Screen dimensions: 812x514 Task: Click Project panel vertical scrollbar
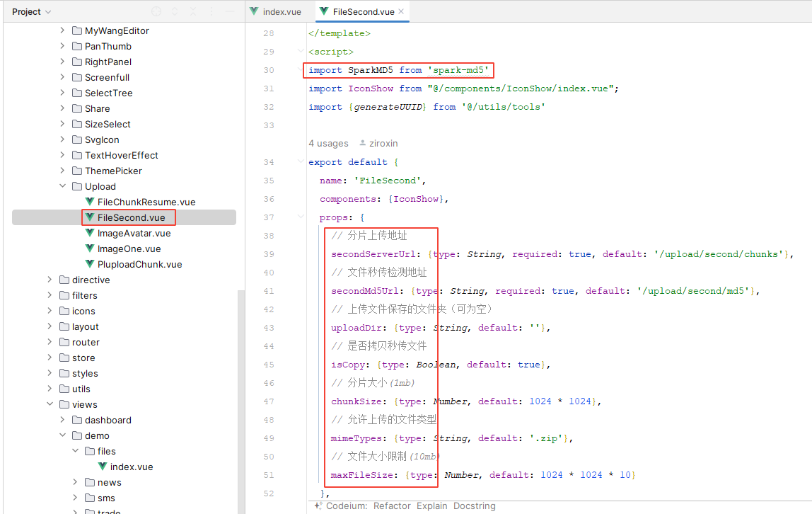pyautogui.click(x=240, y=401)
